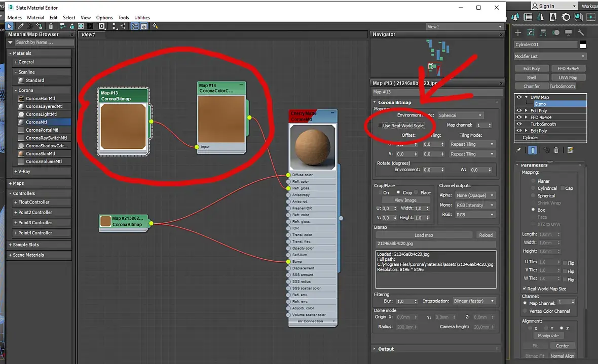
Task: Hide the TurboSmooth modifier with eye icon
Action: pos(518,124)
